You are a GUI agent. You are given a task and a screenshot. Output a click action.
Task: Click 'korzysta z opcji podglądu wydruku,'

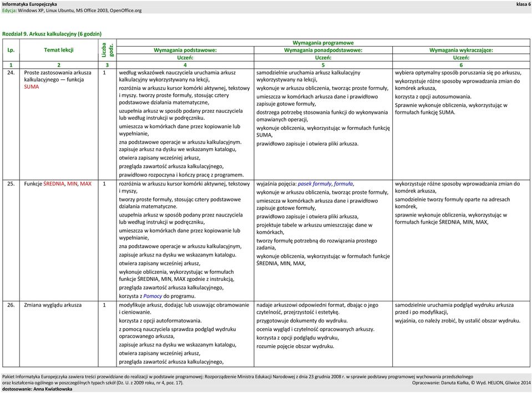tap(297, 337)
